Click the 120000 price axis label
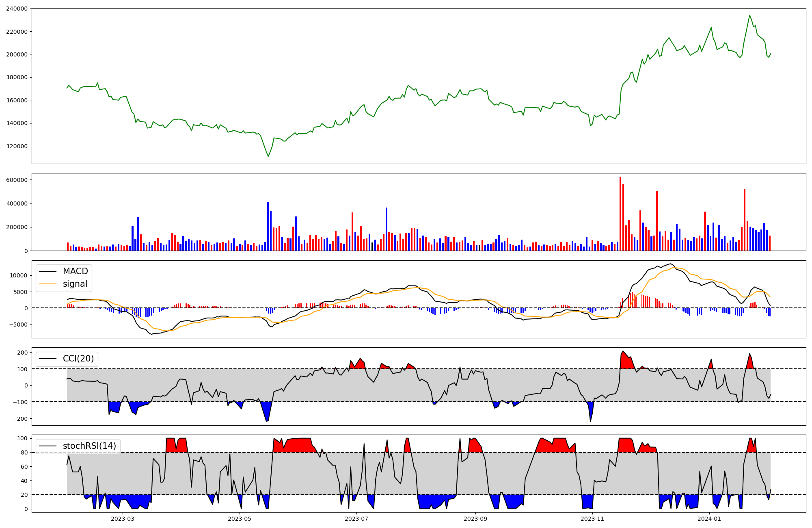This screenshot has height=528, width=812. pyautogui.click(x=17, y=146)
